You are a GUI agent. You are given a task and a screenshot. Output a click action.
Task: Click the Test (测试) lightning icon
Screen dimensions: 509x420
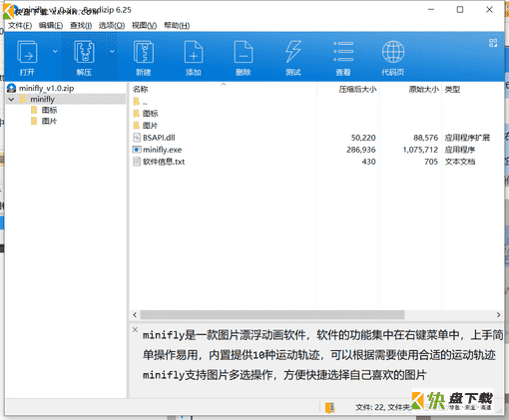click(x=293, y=52)
